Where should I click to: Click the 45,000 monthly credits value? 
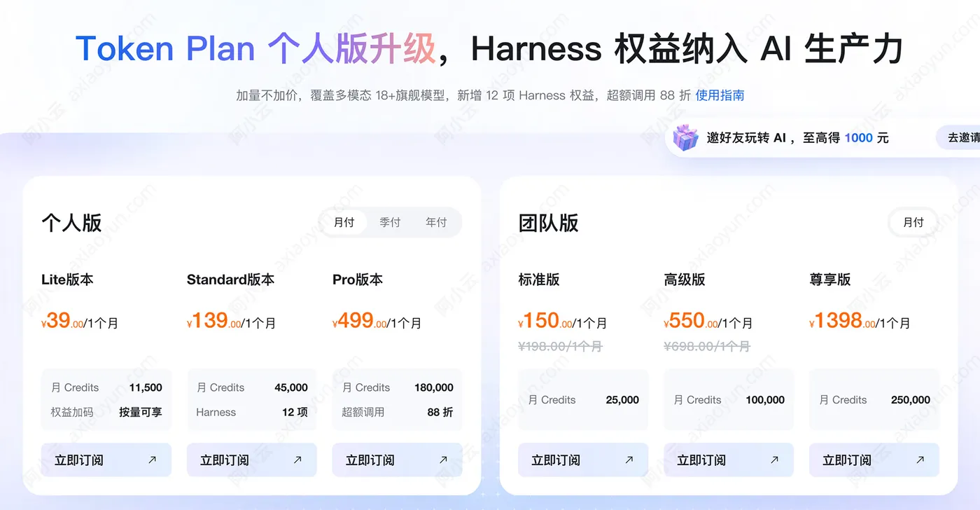(x=291, y=387)
